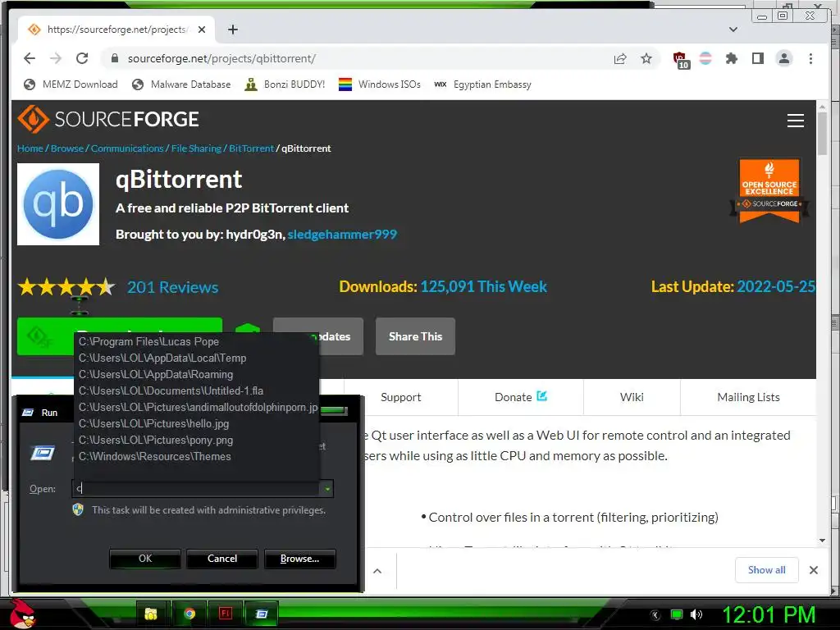This screenshot has height=630, width=840.
Task: Bookmark this page with the star icon
Action: [x=646, y=58]
